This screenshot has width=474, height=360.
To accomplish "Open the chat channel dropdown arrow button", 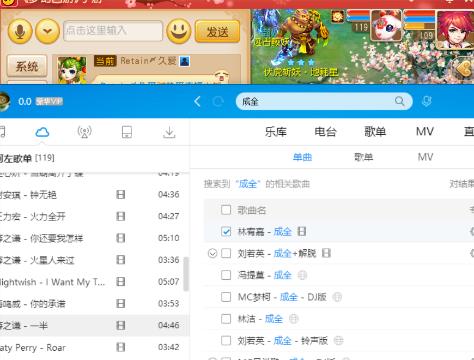I will 47,31.
